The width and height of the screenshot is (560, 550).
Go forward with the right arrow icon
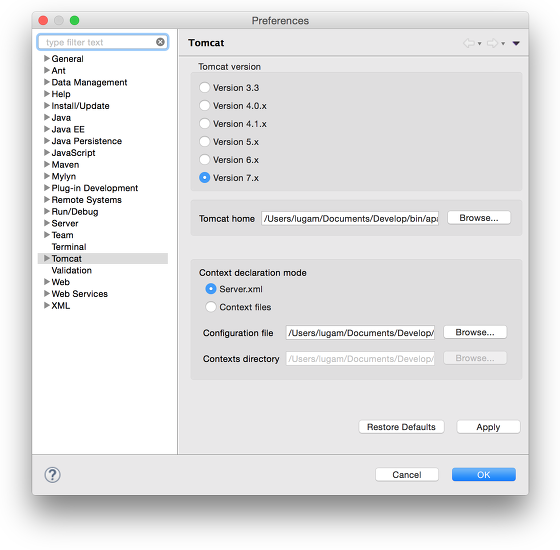[x=492, y=43]
